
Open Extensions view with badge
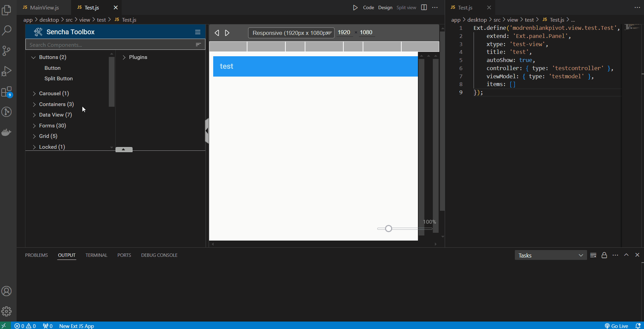(6, 92)
